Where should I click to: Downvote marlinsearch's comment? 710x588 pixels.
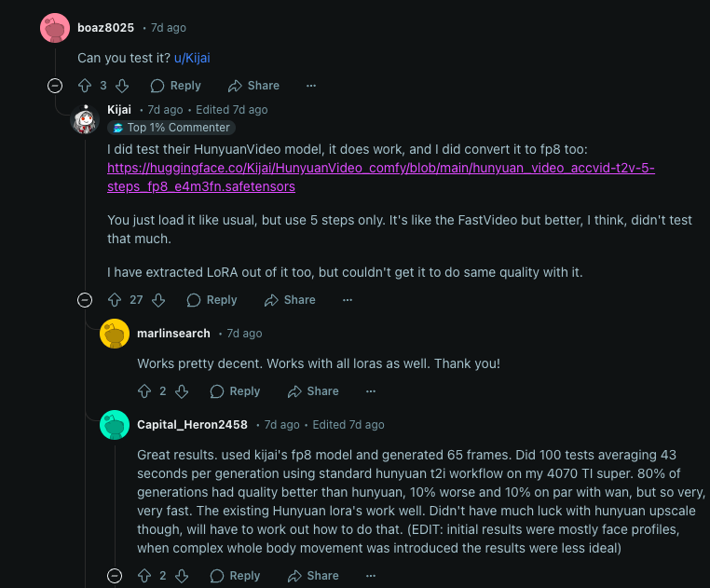[x=182, y=391]
